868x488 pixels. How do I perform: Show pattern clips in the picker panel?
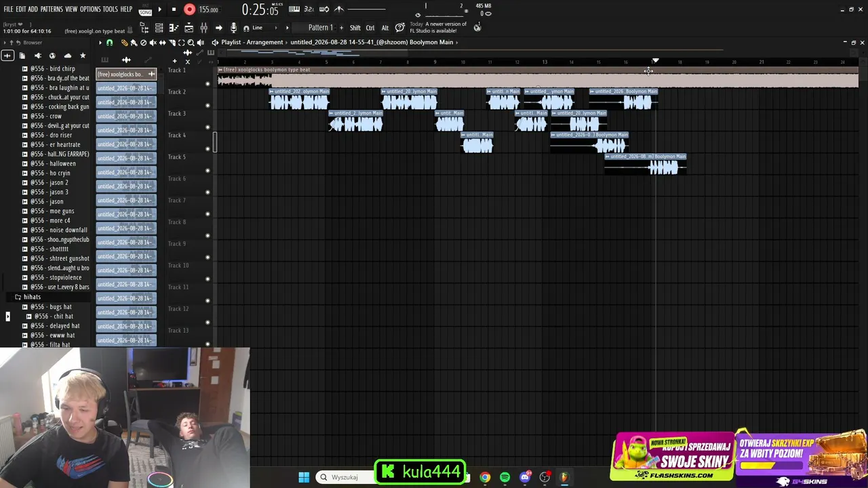tap(104, 60)
